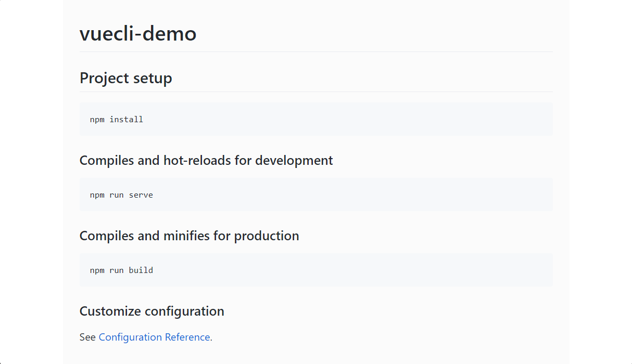This screenshot has height=364, width=632.
Task: Click the word See before the link
Action: pos(87,337)
